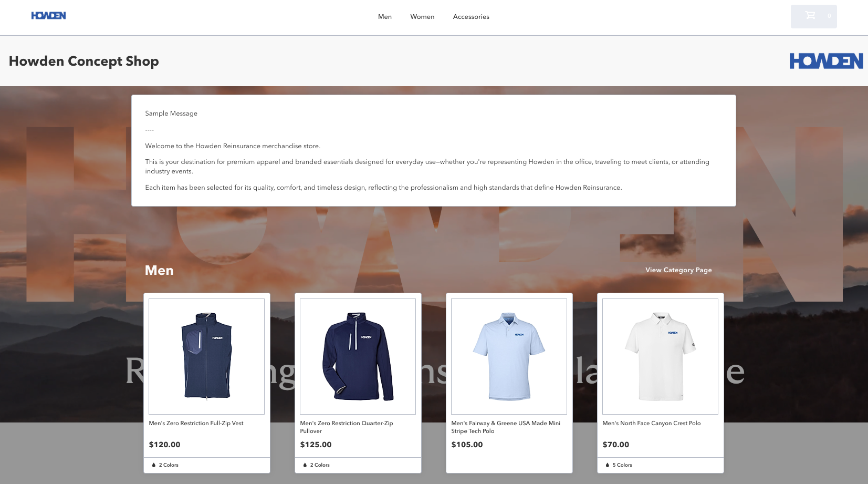Screen dimensions: 868x484
Task: Click the droplet icon on the Full-Zip Vest card
Action: pyautogui.click(x=154, y=465)
